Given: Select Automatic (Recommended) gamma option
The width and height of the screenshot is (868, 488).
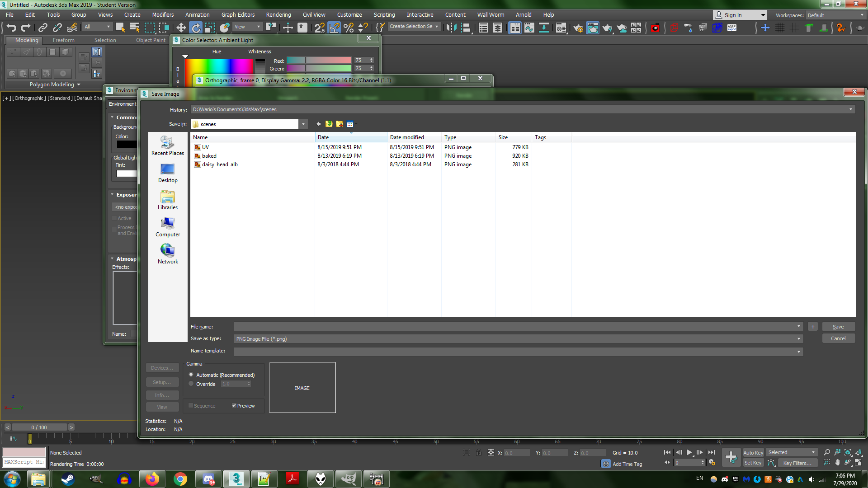Looking at the screenshot, I should click(191, 375).
